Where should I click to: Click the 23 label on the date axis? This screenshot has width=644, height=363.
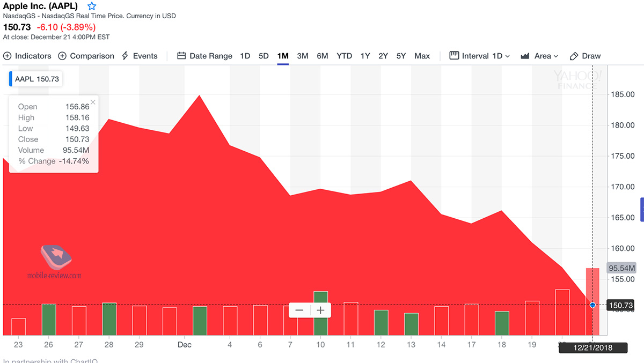click(x=19, y=345)
